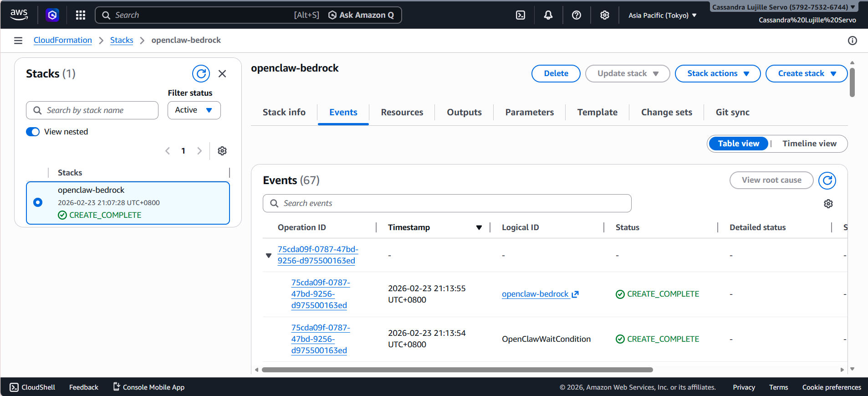Open the openclaw-bedrock logical ID link
The width and height of the screenshot is (868, 396).
coord(535,294)
